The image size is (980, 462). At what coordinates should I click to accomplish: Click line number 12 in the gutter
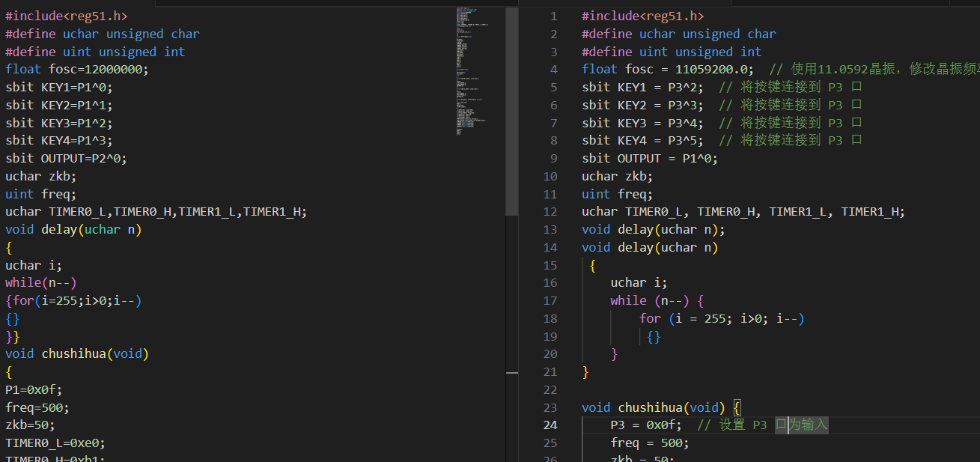[x=550, y=212]
